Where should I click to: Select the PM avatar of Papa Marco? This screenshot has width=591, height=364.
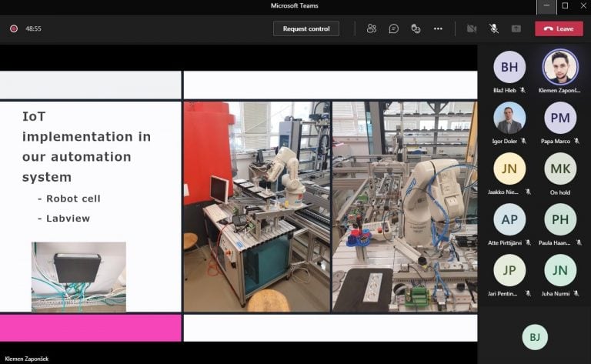pyautogui.click(x=560, y=118)
